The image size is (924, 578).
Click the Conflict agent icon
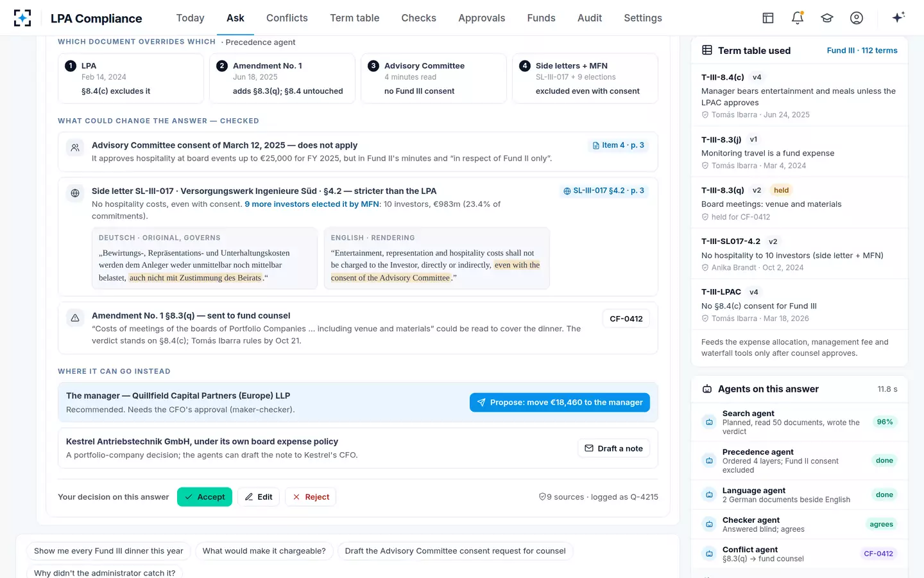[x=710, y=554]
